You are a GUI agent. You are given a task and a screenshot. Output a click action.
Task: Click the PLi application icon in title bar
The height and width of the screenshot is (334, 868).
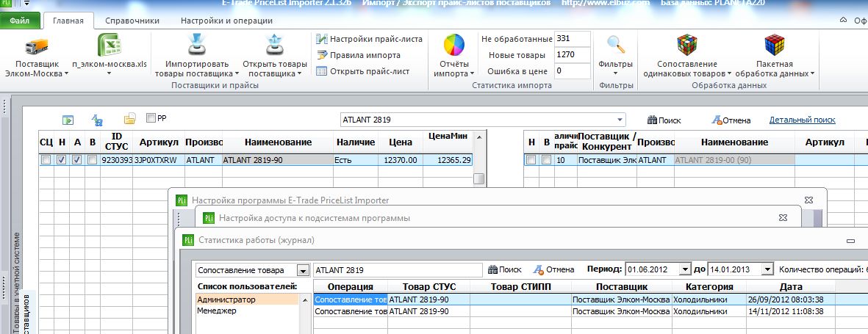coord(5,3)
